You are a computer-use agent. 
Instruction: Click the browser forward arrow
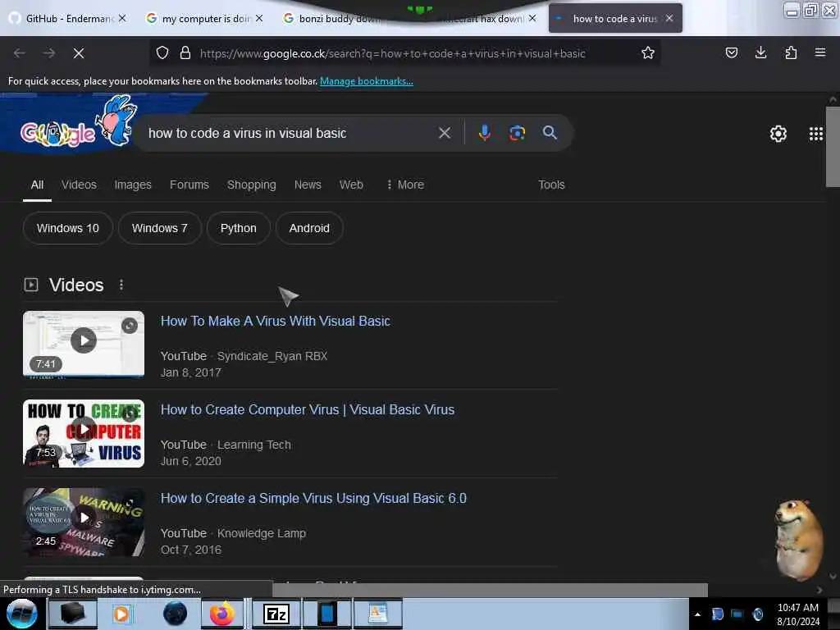[x=49, y=53]
